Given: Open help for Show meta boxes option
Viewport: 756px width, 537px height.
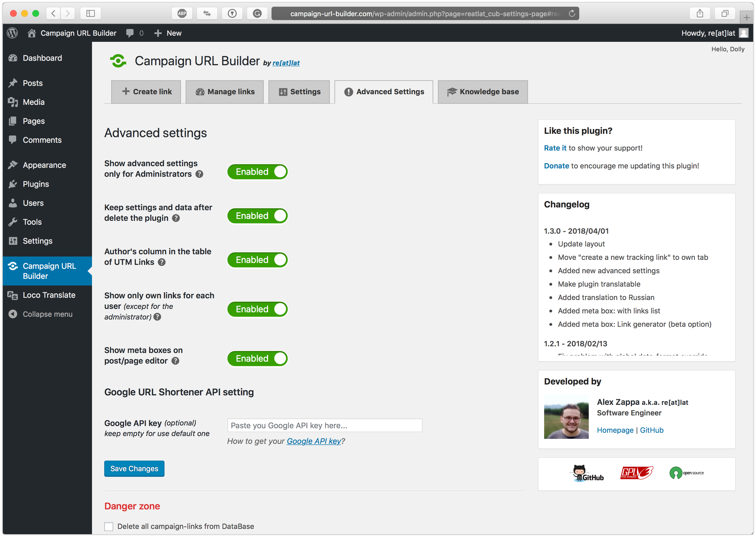Looking at the screenshot, I should click(176, 361).
